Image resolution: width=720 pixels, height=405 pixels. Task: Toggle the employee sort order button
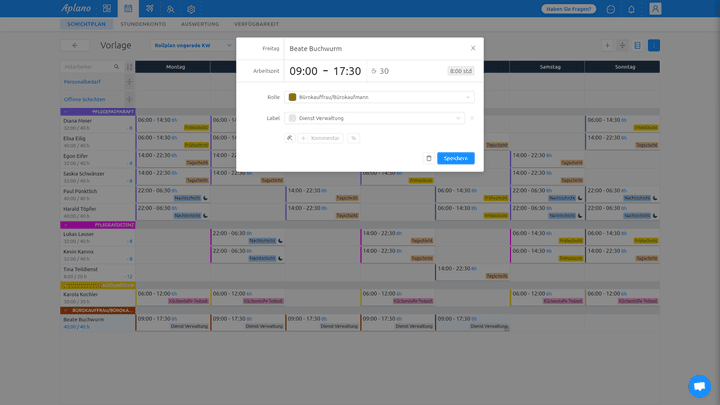[129, 66]
